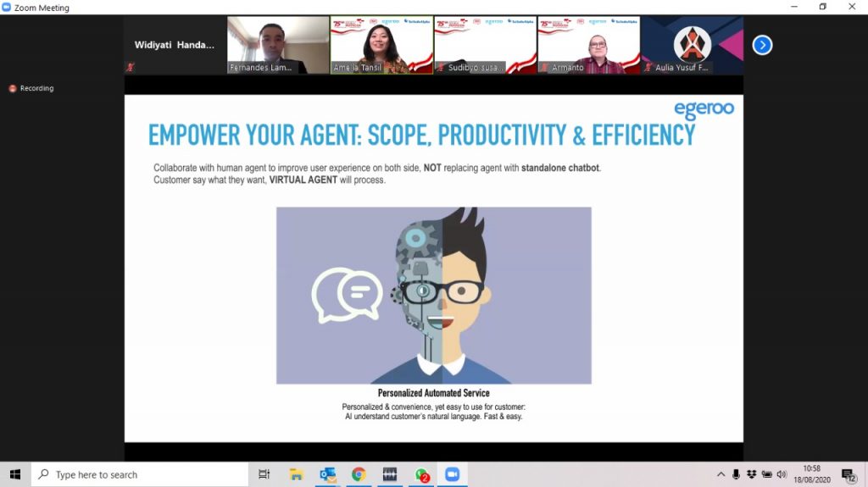Open File Explorer from the taskbar
This screenshot has width=868, height=487.
296,474
